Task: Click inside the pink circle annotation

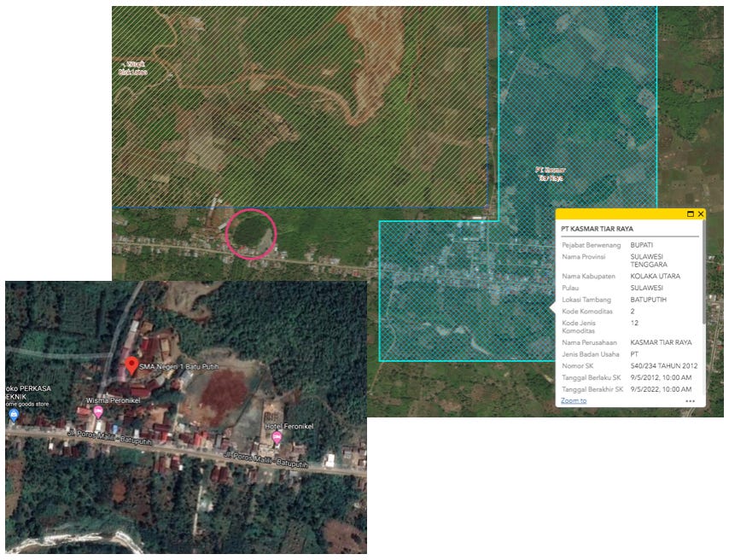Action: point(251,232)
